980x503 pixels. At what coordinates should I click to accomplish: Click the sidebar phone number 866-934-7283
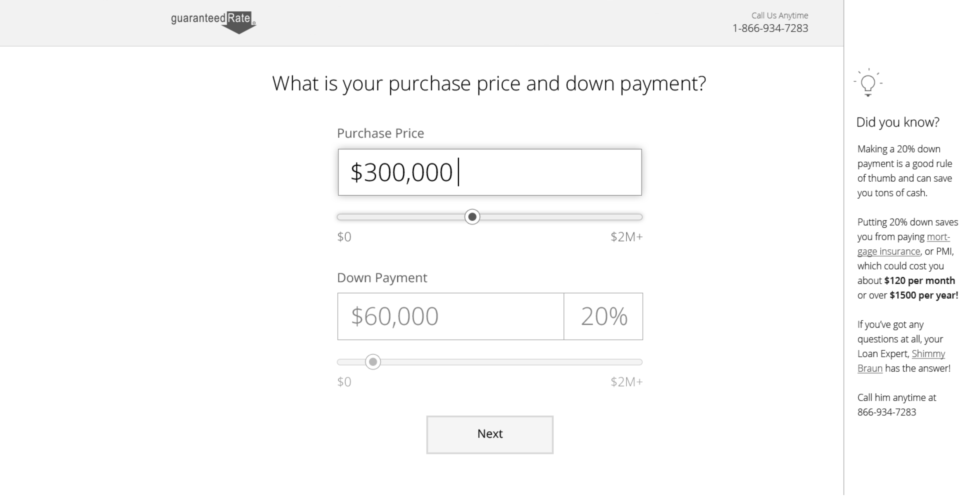(x=886, y=412)
